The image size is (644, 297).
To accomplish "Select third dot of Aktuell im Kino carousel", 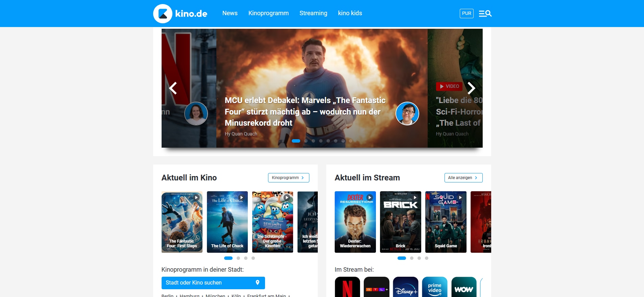I will [x=246, y=258].
